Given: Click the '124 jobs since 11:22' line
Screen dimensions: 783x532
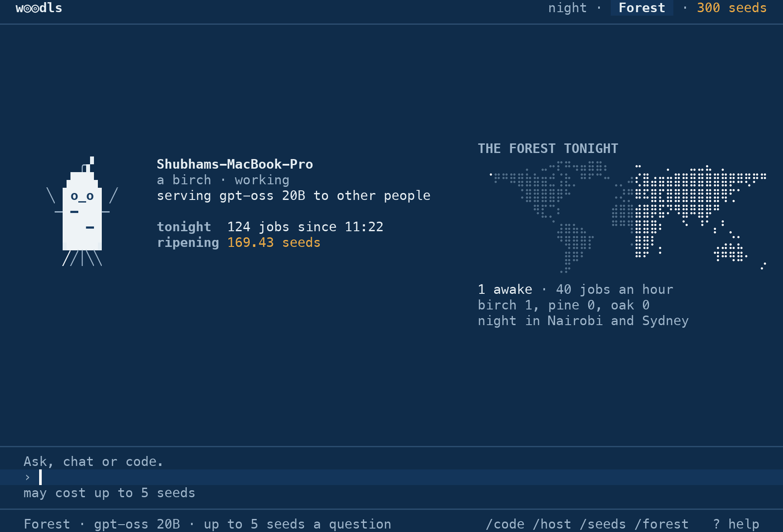Looking at the screenshot, I should coord(305,227).
